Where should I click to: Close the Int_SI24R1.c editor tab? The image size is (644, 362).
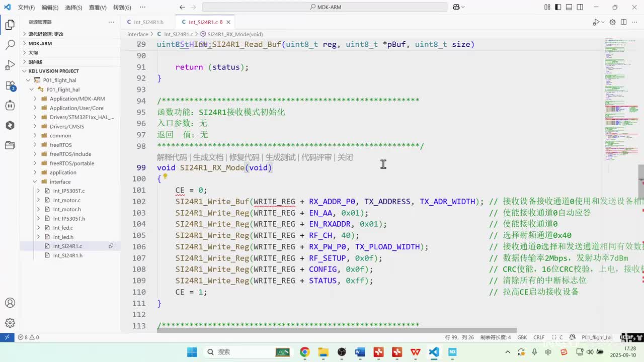click(x=229, y=22)
